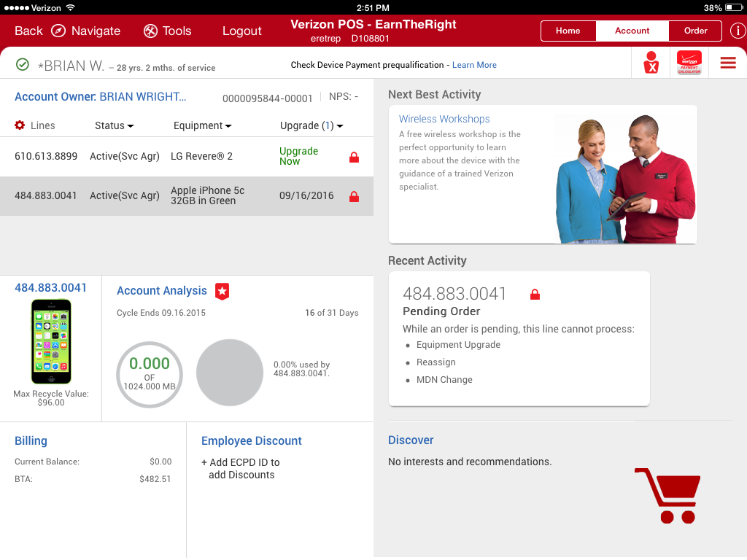The width and height of the screenshot is (747, 560).
Task: Open Account Owner BRIAN WRIGHT link
Action: [101, 97]
